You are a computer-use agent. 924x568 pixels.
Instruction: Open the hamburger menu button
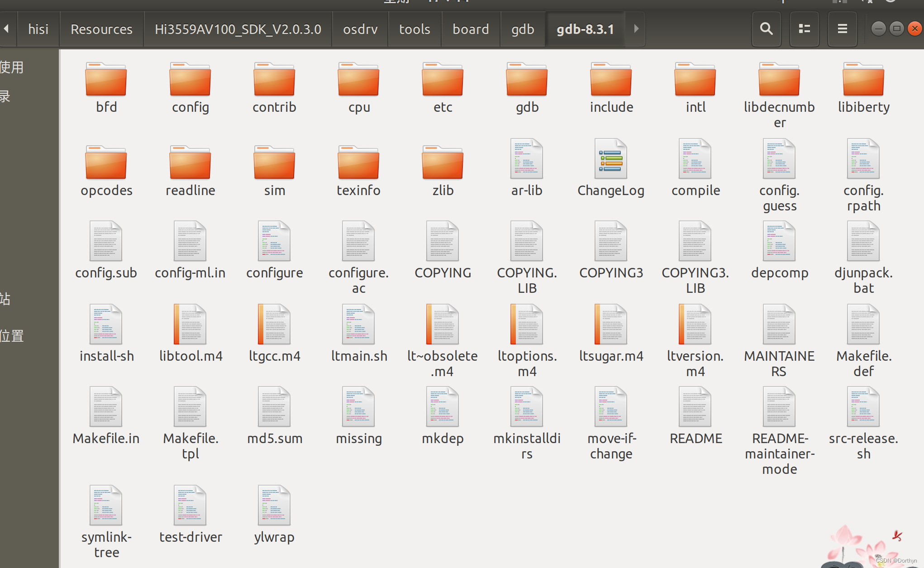click(x=842, y=29)
